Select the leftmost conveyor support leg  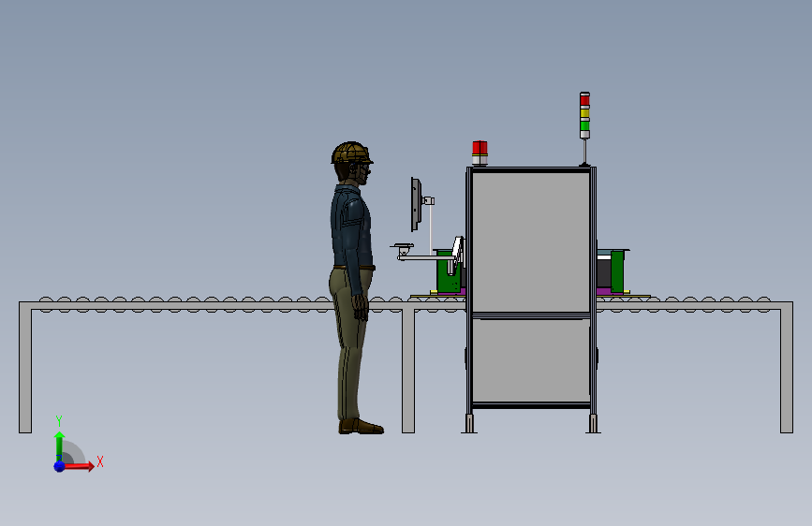25,368
